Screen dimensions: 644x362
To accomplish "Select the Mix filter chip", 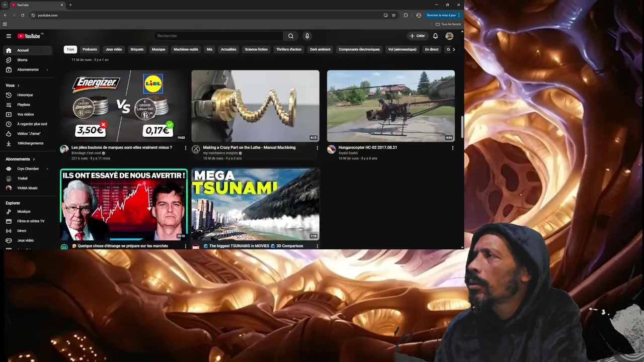I will point(209,49).
